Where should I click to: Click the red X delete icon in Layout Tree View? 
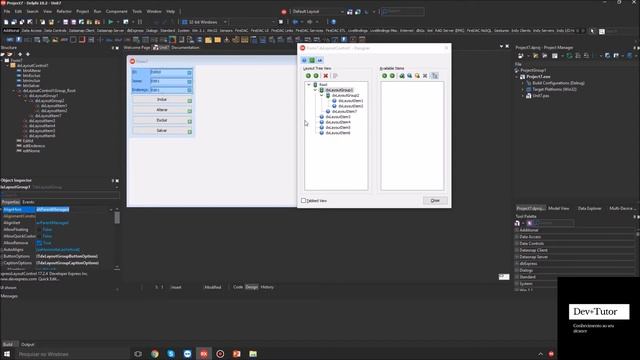[326, 76]
